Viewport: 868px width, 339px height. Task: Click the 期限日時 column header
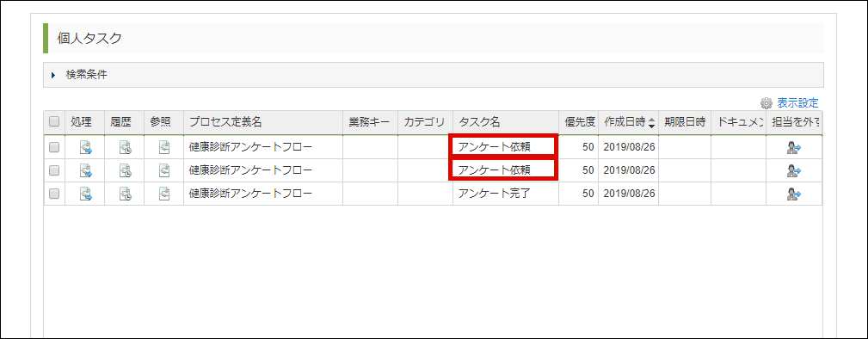[685, 122]
